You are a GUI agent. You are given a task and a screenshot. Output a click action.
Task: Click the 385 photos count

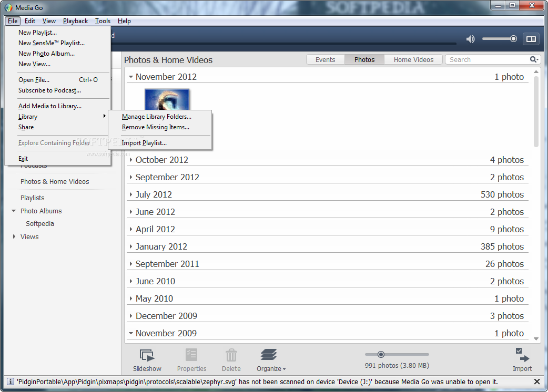click(x=502, y=246)
